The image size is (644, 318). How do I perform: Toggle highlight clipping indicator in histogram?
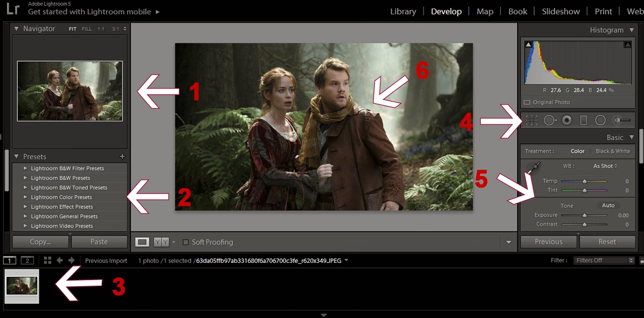pyautogui.click(x=628, y=45)
